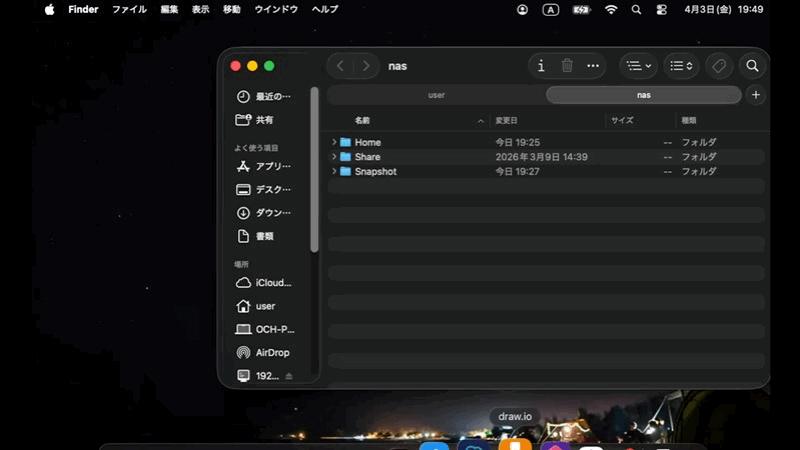Click the Home folder icon
Screen dimensions: 800x450
click(345, 142)
